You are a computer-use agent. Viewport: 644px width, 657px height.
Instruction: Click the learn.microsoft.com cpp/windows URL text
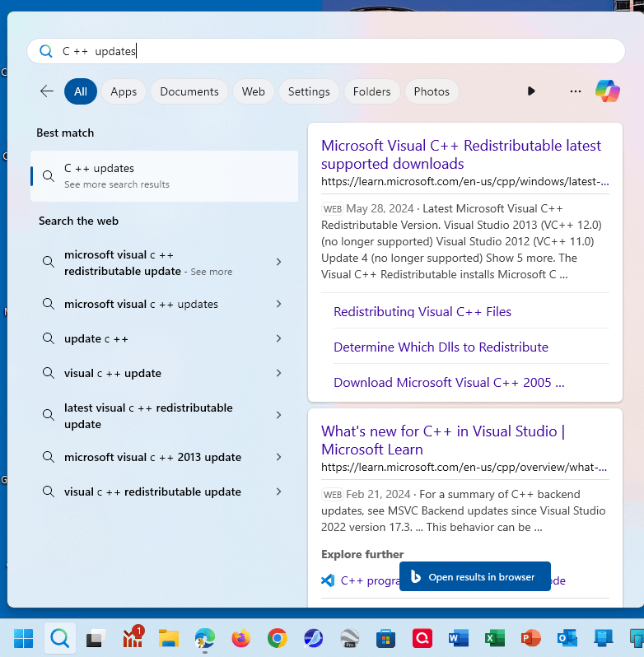[x=465, y=181]
